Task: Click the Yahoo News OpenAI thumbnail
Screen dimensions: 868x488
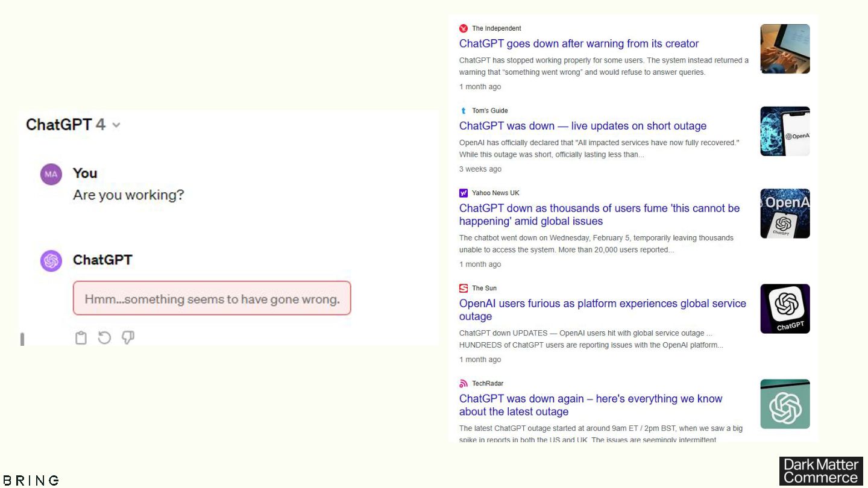Action: pos(785,214)
